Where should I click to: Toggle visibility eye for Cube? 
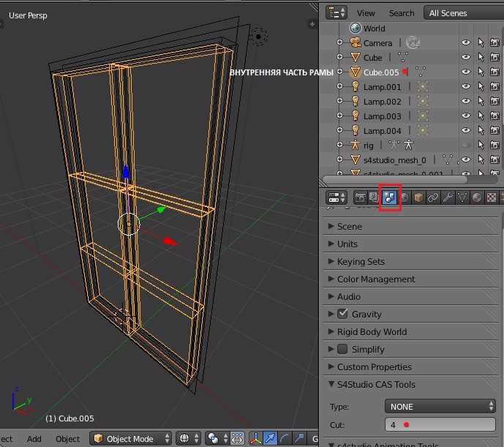(465, 57)
